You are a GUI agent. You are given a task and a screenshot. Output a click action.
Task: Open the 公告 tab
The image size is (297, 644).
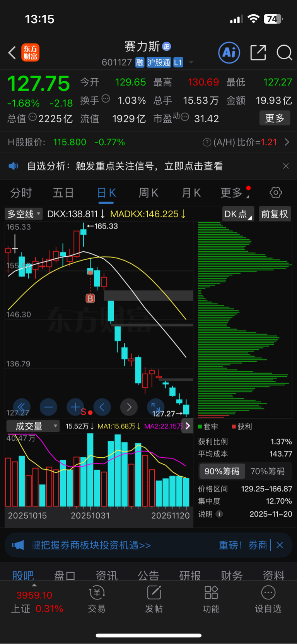point(148,575)
